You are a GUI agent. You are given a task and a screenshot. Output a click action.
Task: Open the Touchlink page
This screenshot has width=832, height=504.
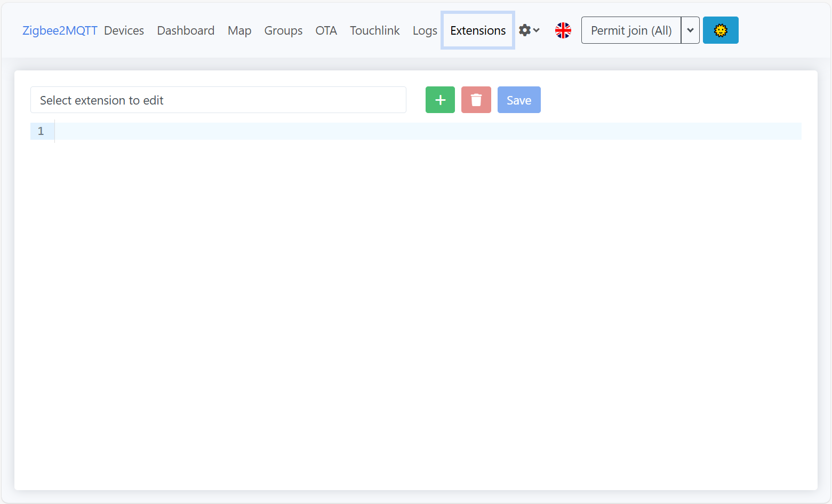coord(374,30)
